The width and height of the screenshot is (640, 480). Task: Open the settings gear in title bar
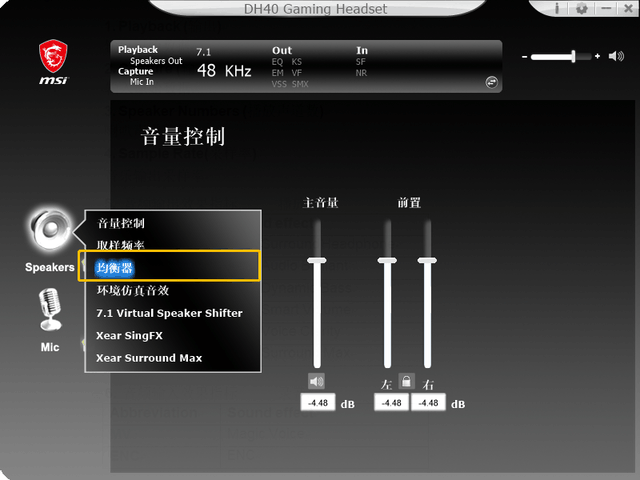pyautogui.click(x=582, y=8)
